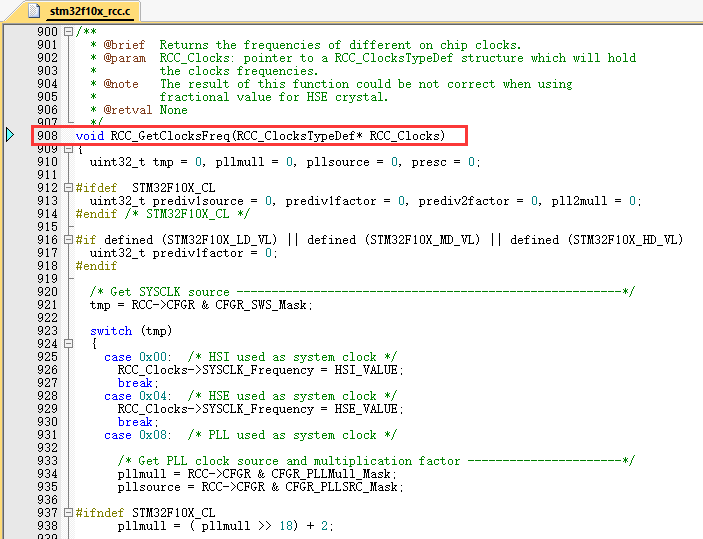
Task: Click the 'Get SYSCLK source' comment on line 920
Action: (170, 292)
